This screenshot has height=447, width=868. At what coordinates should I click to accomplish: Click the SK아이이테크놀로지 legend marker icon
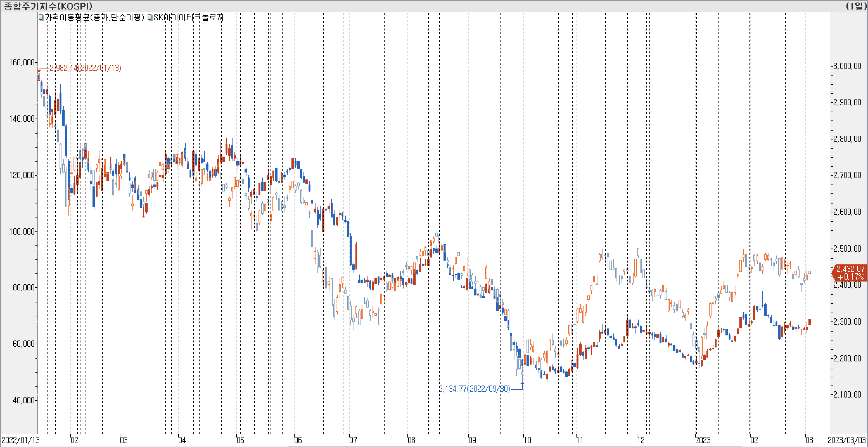150,17
